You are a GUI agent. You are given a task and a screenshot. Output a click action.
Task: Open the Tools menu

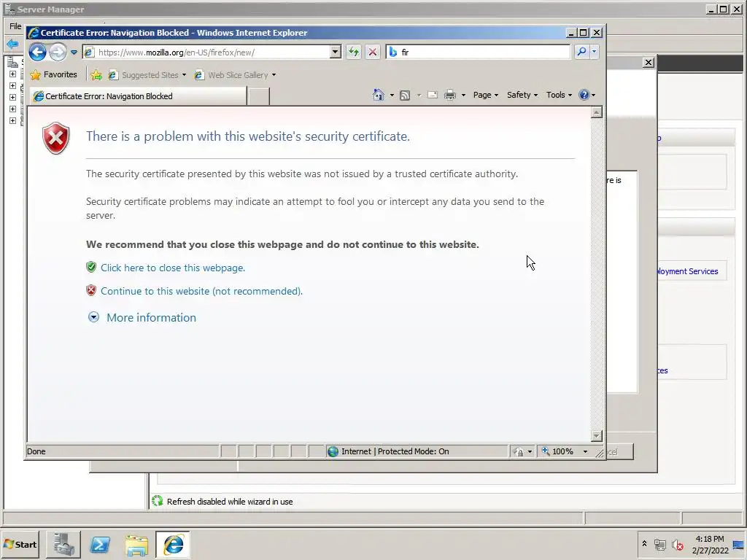tap(559, 95)
